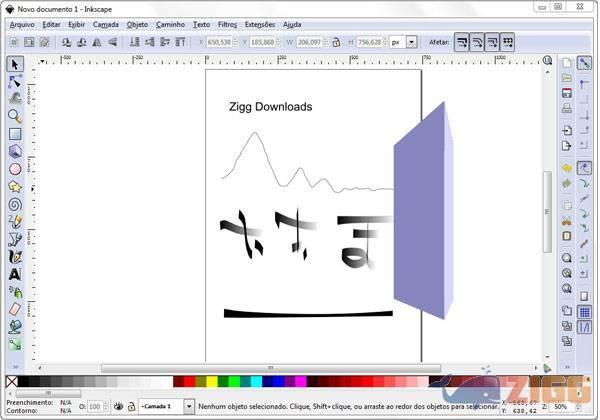
Task: Toggle the width/height lock
Action: pos(336,42)
